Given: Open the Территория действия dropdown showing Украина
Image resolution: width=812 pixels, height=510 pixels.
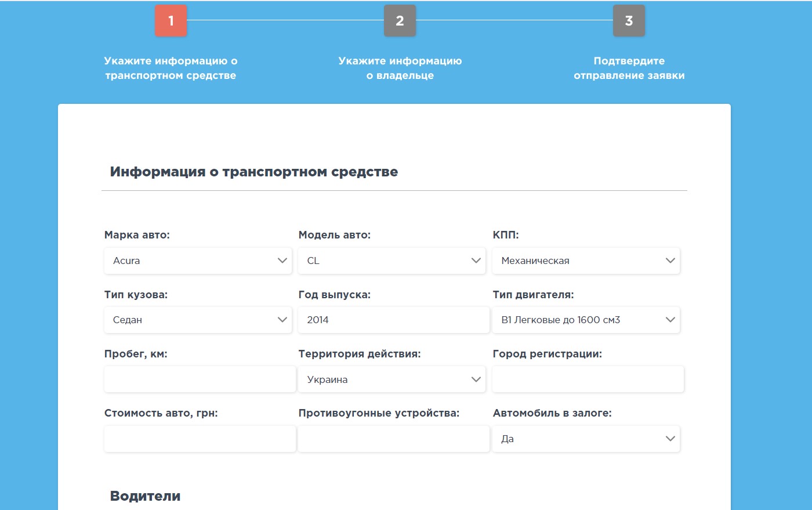Looking at the screenshot, I should [391, 379].
